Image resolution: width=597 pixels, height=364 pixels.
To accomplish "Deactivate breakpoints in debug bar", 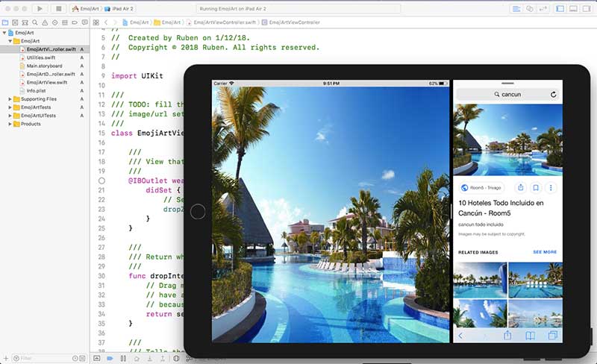I will [x=110, y=358].
